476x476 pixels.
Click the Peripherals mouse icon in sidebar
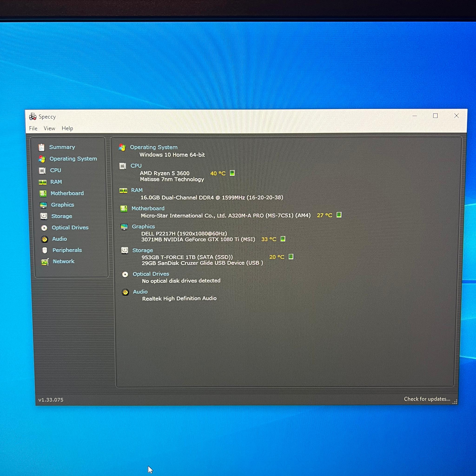45,250
